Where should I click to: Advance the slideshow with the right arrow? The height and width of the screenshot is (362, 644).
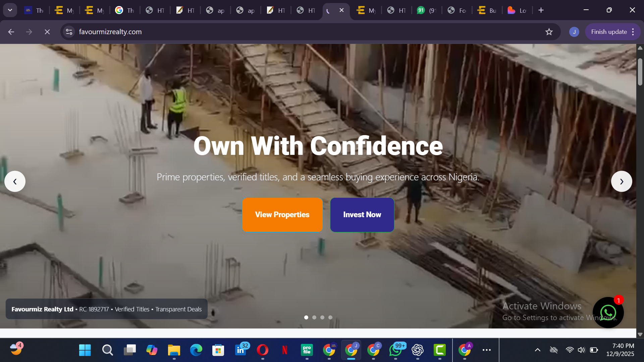tap(622, 181)
